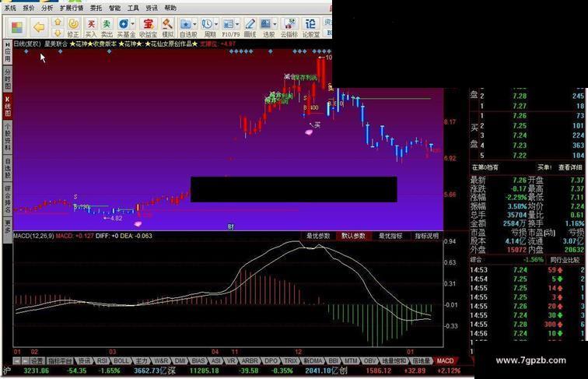The image size is (588, 379).
Task: Click the 指标说明 button
Action: [x=426, y=236]
